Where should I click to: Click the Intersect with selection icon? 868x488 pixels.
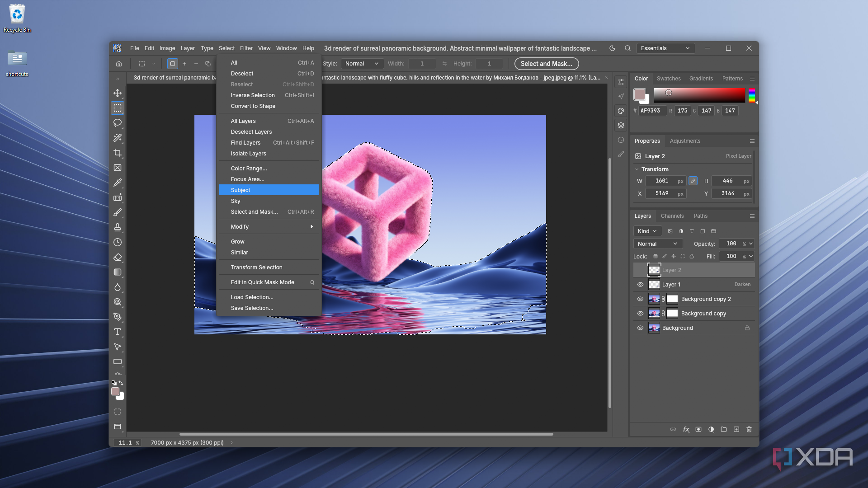tap(208, 64)
